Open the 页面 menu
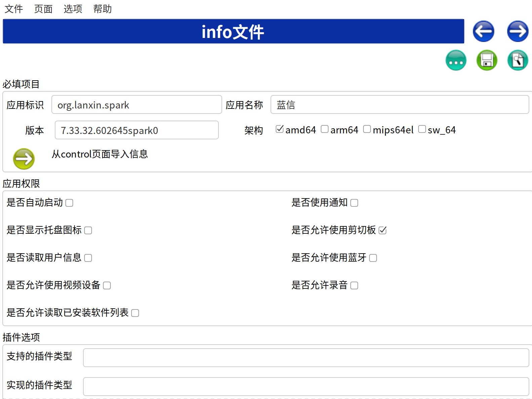This screenshot has width=532, height=399. [43, 9]
